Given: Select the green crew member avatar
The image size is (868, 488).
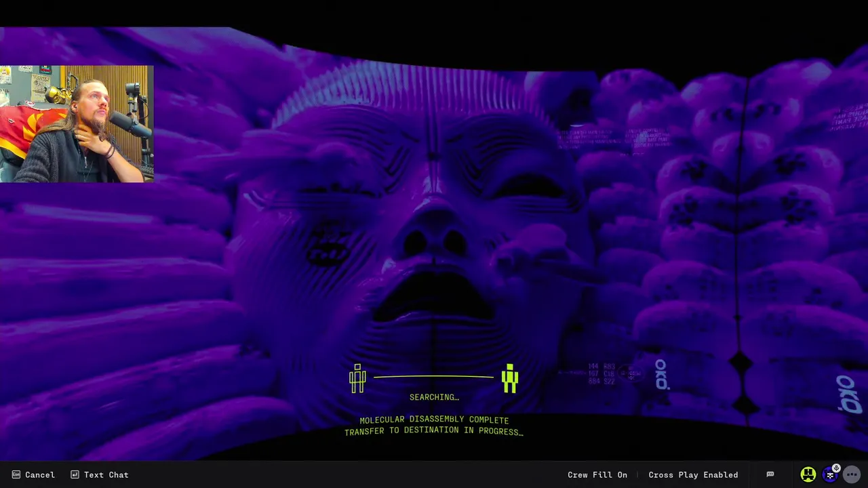Looking at the screenshot, I should 808,475.
